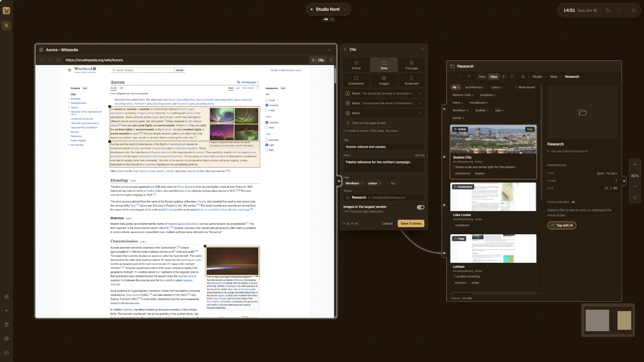The width and height of the screenshot is (644, 362).
Task: Choose the Images clip mode
Action: click(x=384, y=80)
